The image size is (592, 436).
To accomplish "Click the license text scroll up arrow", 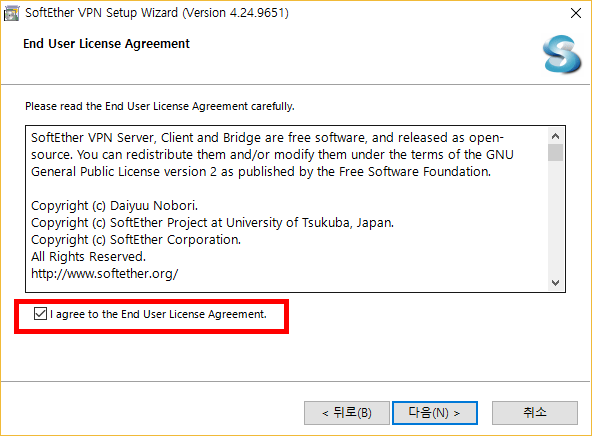I will 555,136.
